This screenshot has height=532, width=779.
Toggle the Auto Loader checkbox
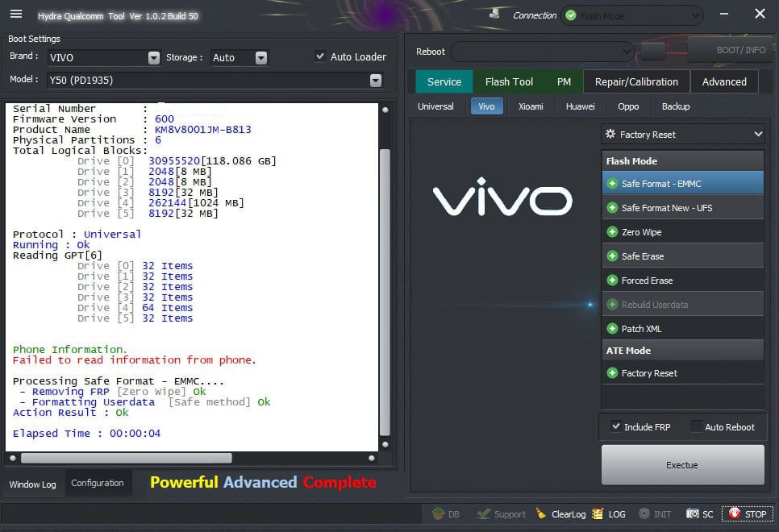point(320,56)
